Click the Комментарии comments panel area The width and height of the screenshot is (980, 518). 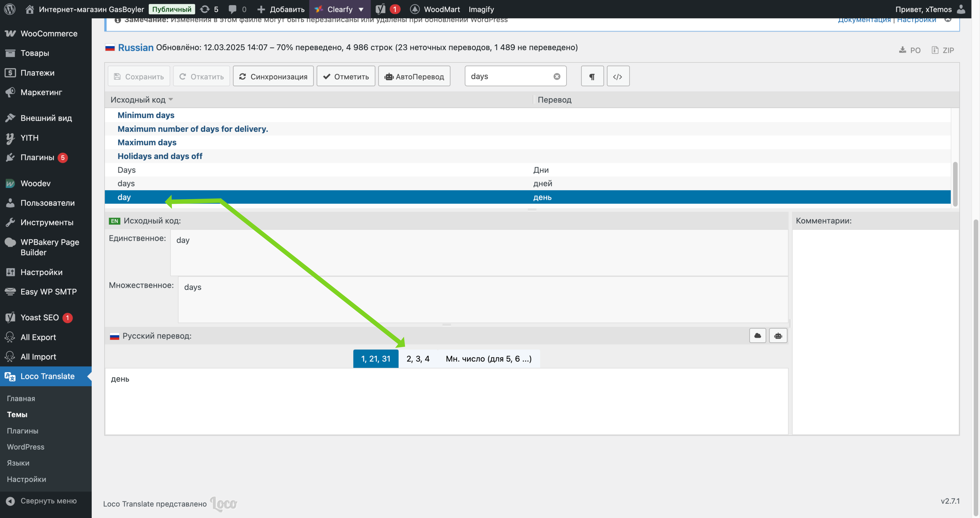(875, 332)
